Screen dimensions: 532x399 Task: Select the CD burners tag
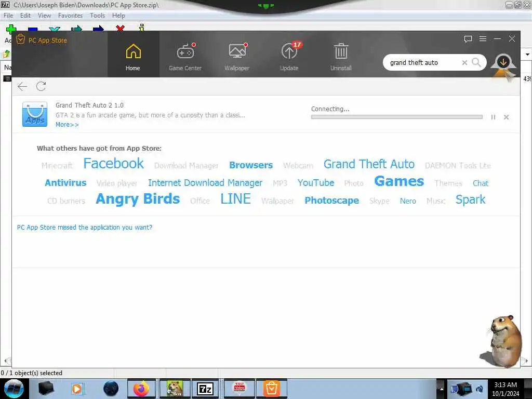pos(66,201)
